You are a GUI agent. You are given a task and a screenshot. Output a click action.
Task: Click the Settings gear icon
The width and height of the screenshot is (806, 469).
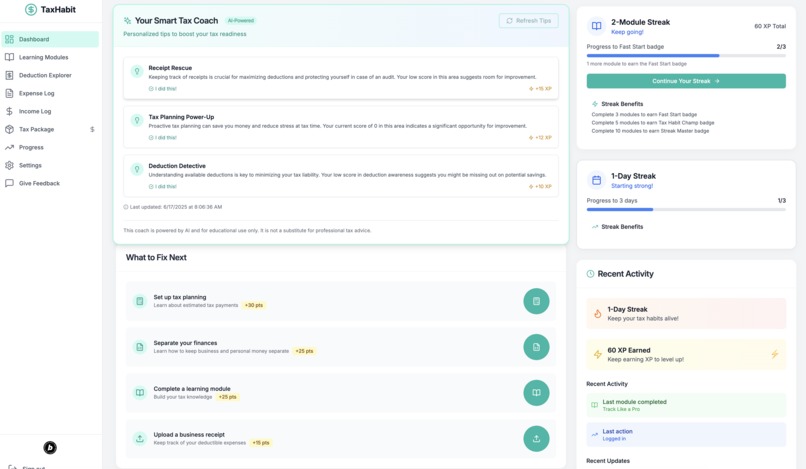pyautogui.click(x=9, y=165)
